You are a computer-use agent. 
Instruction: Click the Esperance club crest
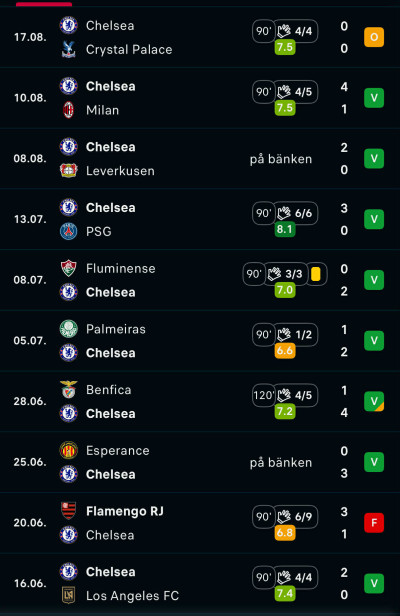(x=68, y=451)
